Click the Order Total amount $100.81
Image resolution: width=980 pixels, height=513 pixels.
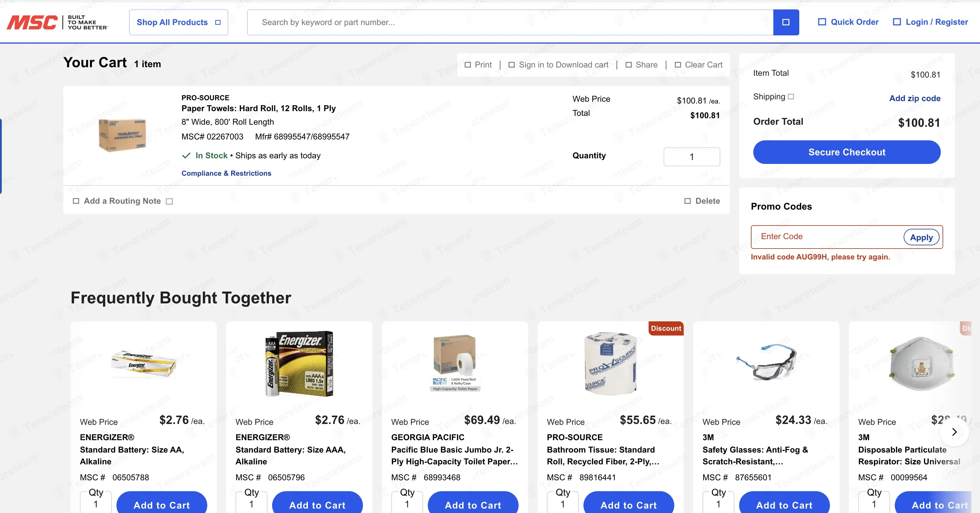pos(919,123)
